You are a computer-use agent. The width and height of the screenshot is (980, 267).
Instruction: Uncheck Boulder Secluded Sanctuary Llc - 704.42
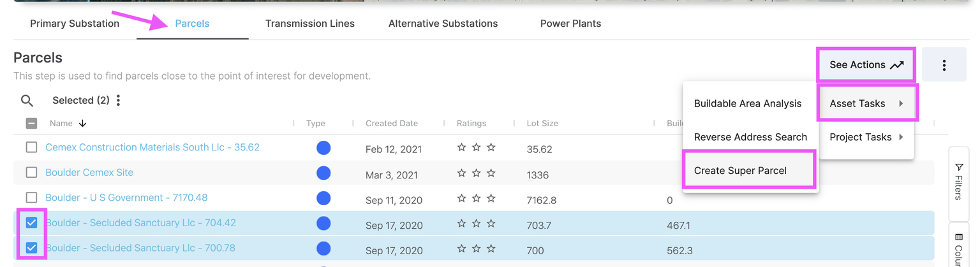(31, 222)
